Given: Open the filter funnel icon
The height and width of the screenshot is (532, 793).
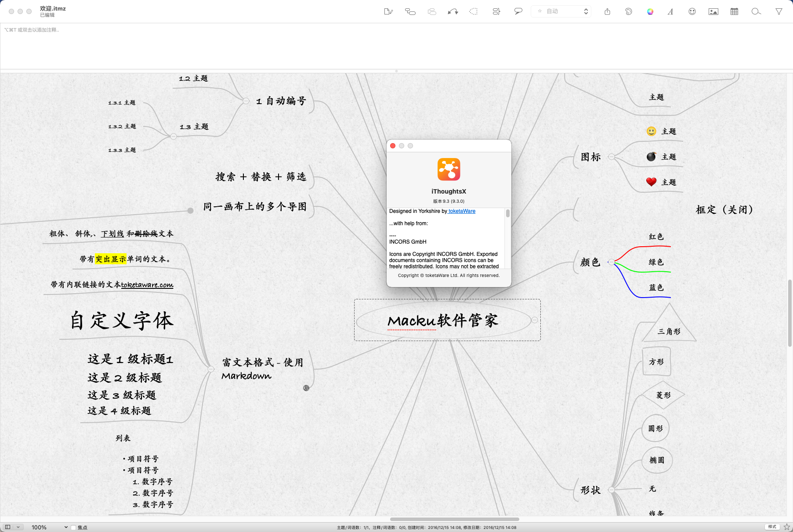Looking at the screenshot, I should pyautogui.click(x=779, y=11).
